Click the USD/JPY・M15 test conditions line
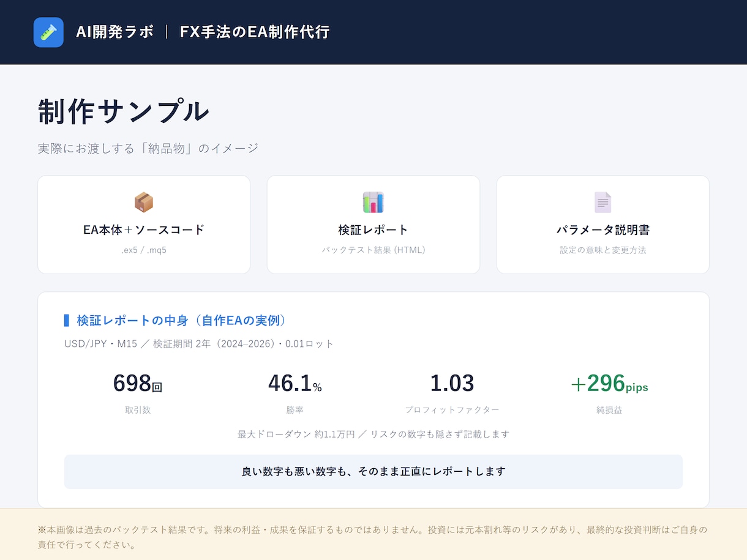Viewport: 747px width, 560px height. (x=199, y=344)
